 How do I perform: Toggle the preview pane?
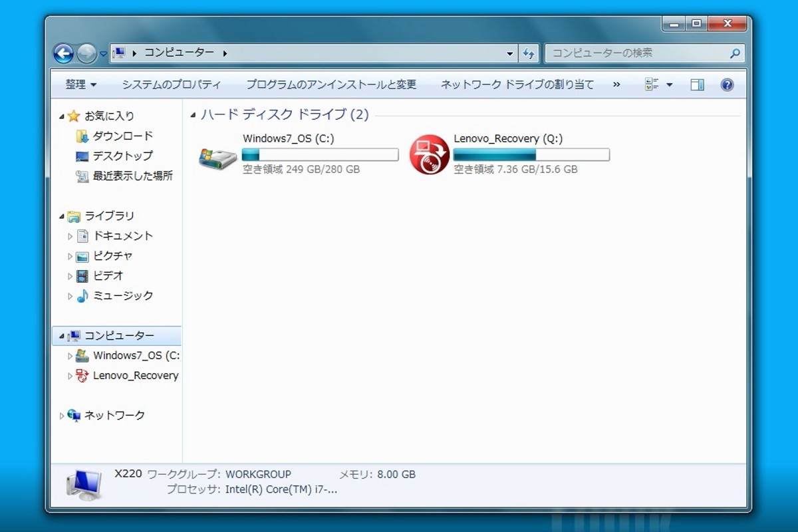(x=697, y=84)
